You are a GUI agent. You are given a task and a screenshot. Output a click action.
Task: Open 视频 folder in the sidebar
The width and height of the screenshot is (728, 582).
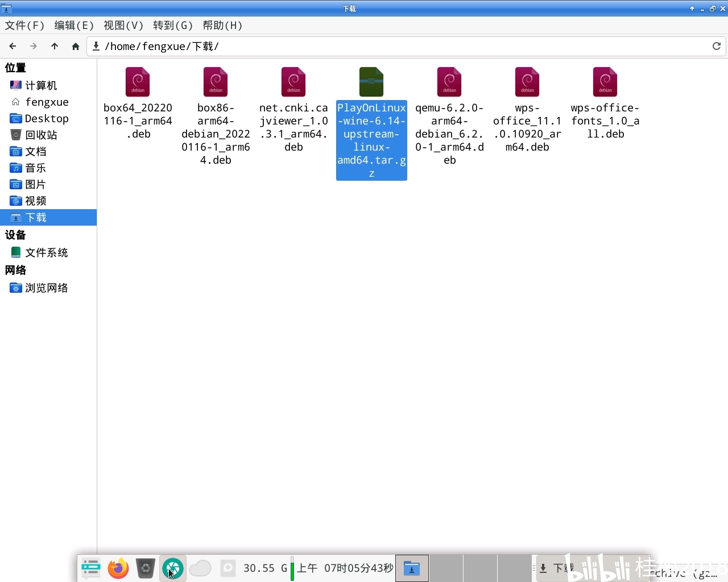(48, 201)
